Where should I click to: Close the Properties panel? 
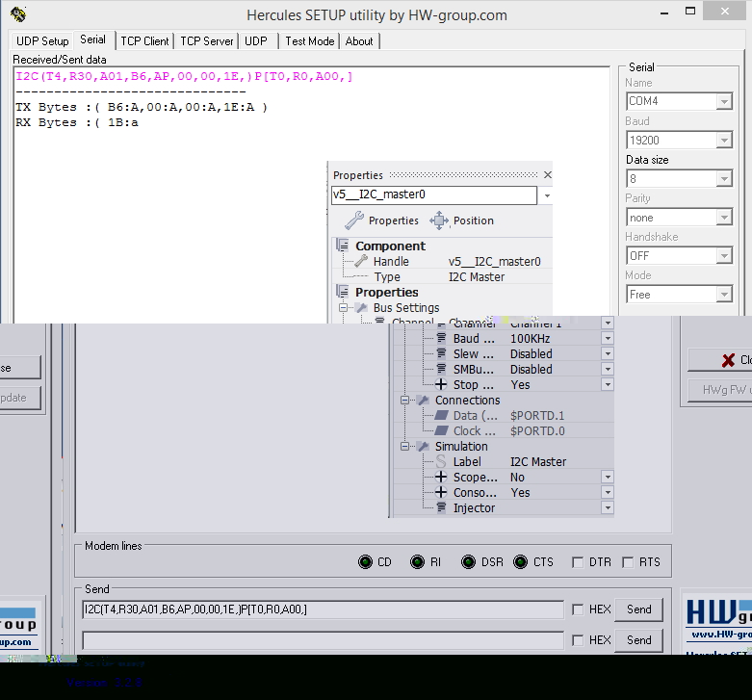point(548,175)
